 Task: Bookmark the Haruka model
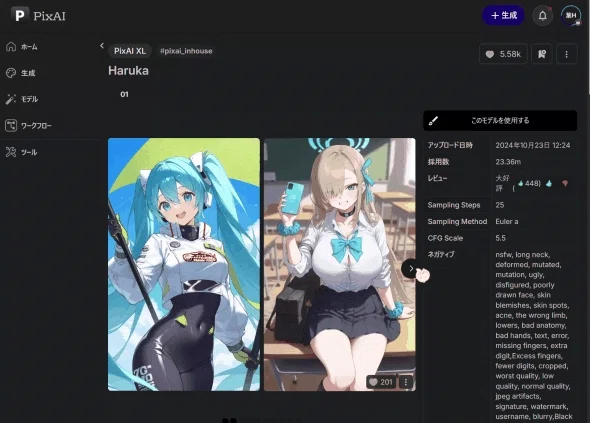[542, 54]
